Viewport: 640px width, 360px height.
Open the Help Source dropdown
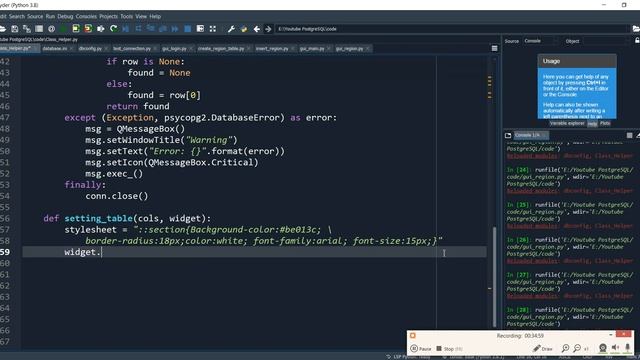click(540, 41)
